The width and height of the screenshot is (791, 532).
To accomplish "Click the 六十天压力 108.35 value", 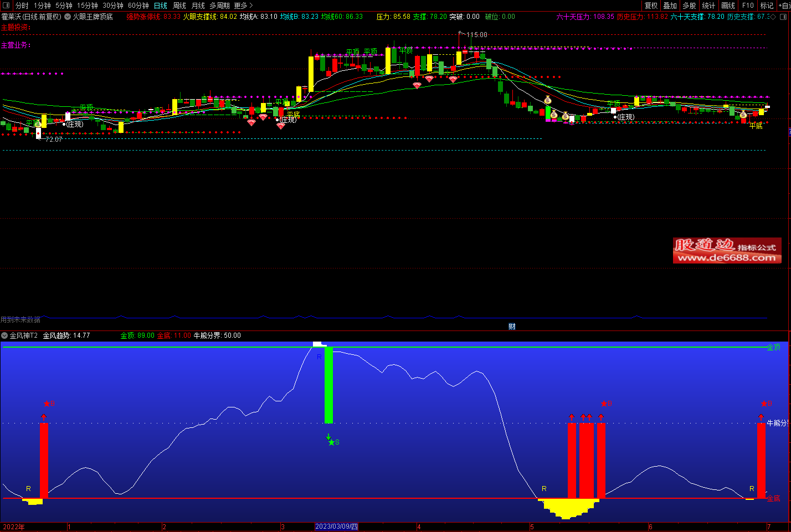I will pos(585,17).
